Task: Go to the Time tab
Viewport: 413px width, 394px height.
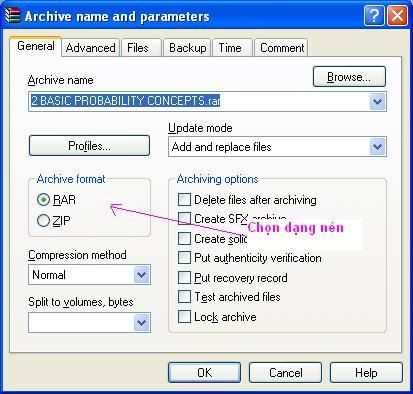Action: [x=232, y=48]
